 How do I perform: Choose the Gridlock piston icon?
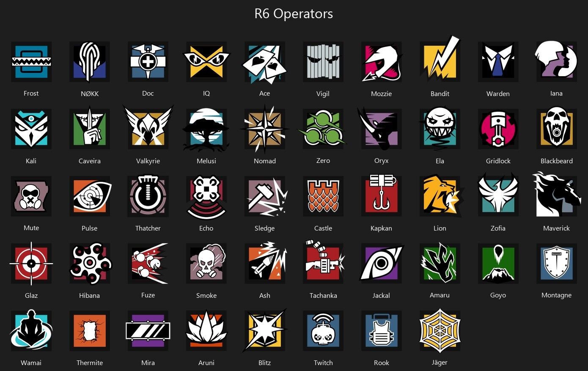click(498, 129)
